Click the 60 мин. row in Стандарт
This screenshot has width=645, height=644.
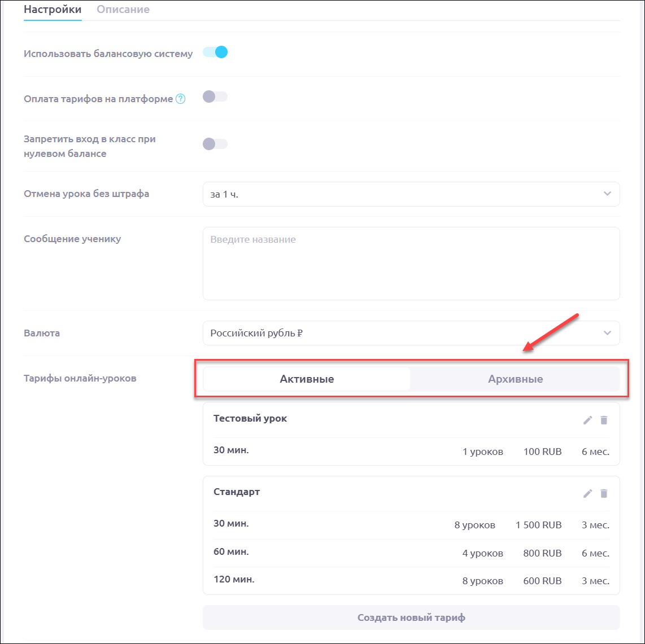point(411,553)
